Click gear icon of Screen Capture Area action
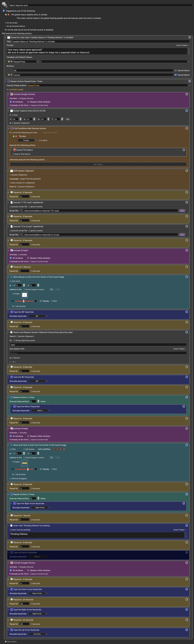The image size is (194, 644). [187, 110]
